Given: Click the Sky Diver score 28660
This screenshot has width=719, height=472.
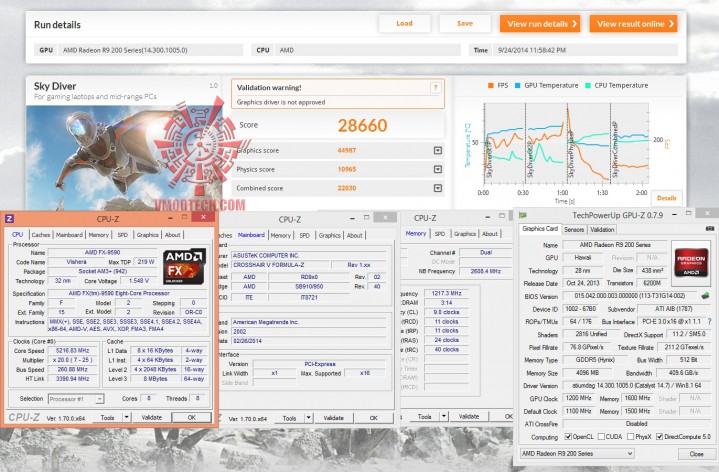Looking at the screenshot, I should (362, 125).
